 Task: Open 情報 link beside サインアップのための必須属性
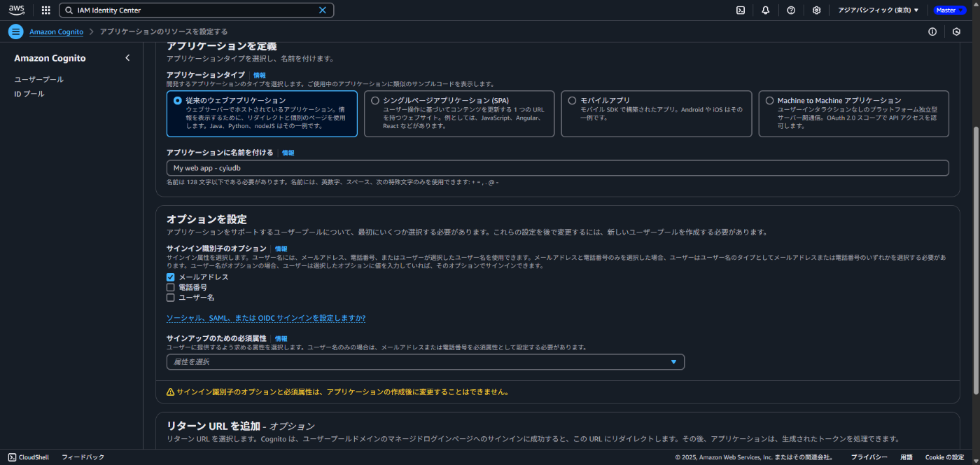(281, 338)
